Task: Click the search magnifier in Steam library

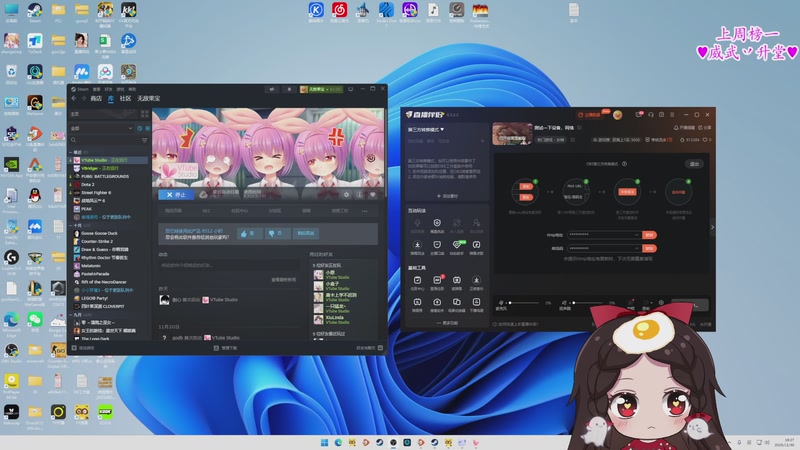Action: (74, 140)
